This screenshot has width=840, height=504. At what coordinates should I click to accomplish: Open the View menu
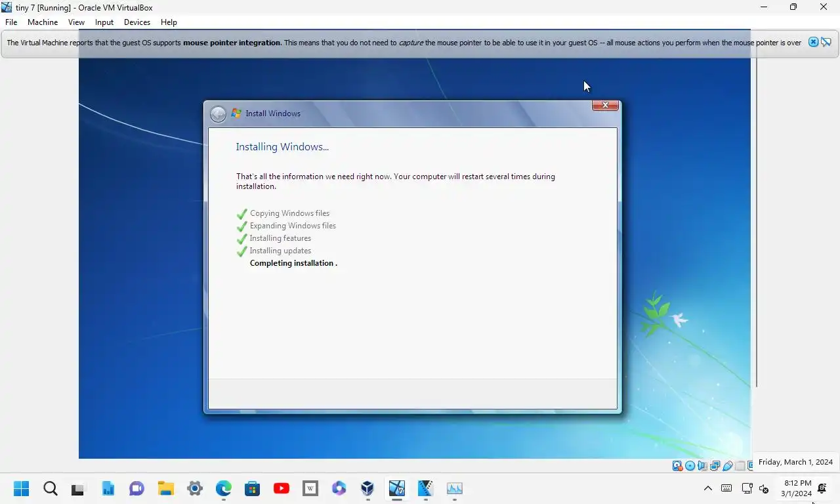coord(76,22)
